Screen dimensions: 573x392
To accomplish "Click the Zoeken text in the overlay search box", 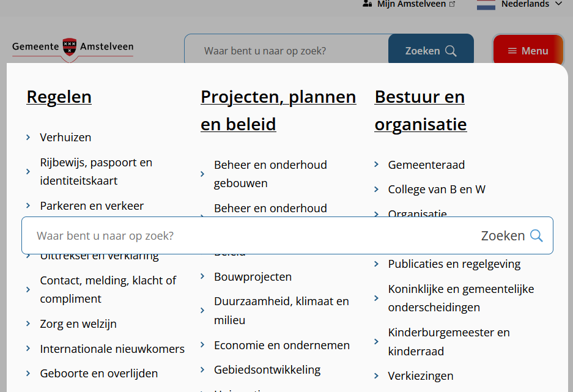I will point(503,235).
